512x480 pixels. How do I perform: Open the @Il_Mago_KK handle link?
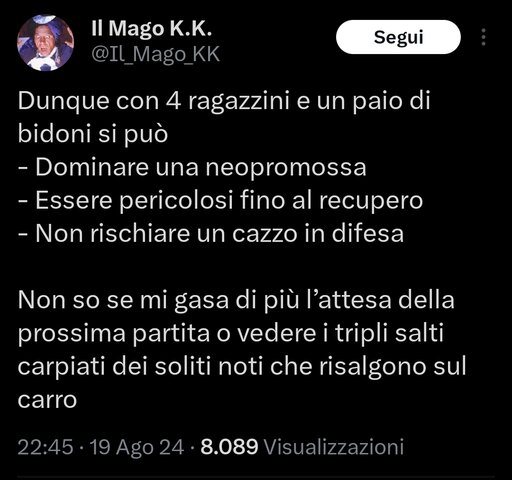tap(156, 54)
